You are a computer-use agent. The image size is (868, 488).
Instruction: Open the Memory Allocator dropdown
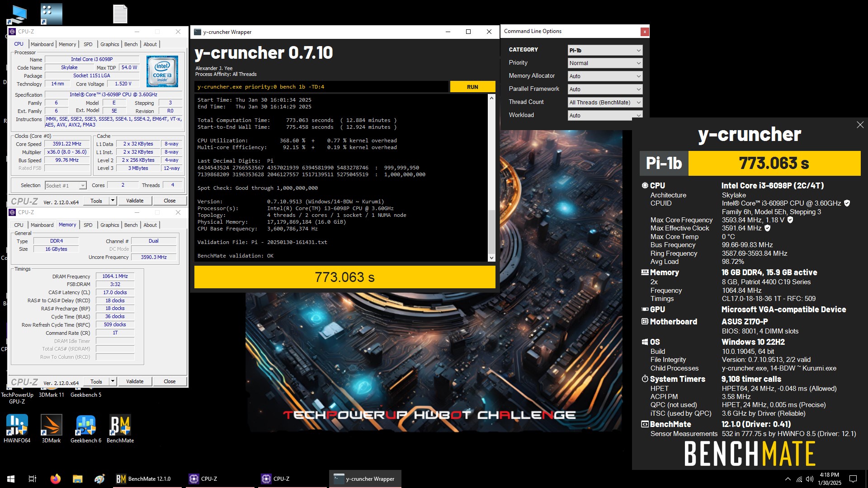(605, 76)
